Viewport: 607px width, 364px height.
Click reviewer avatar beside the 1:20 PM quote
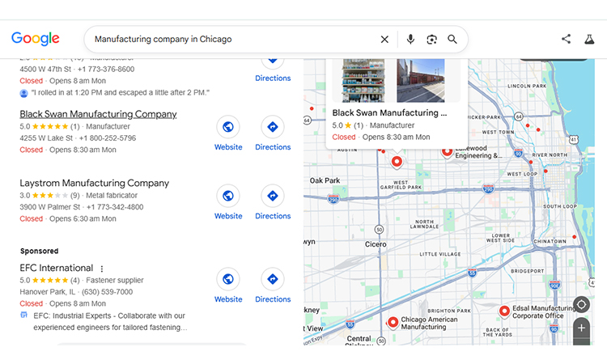coord(23,93)
